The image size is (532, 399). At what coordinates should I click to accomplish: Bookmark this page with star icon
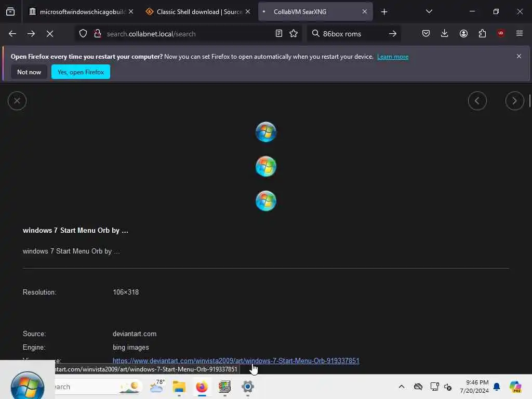(x=294, y=34)
